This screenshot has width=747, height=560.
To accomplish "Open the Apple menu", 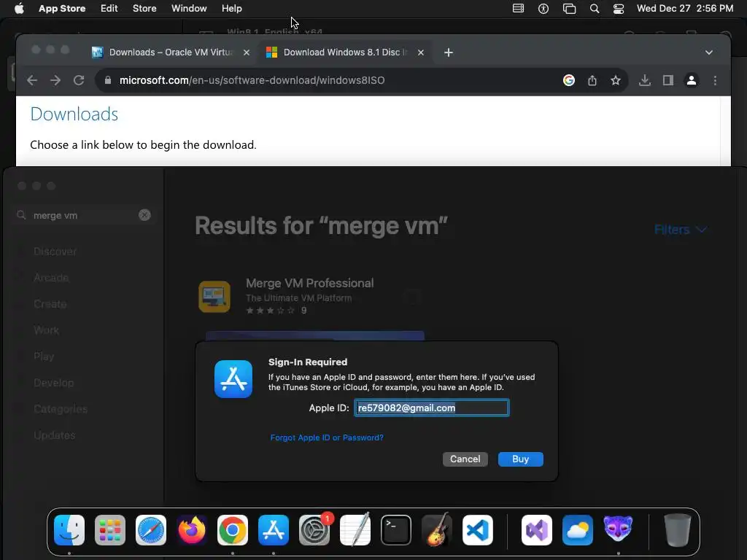I will point(19,9).
